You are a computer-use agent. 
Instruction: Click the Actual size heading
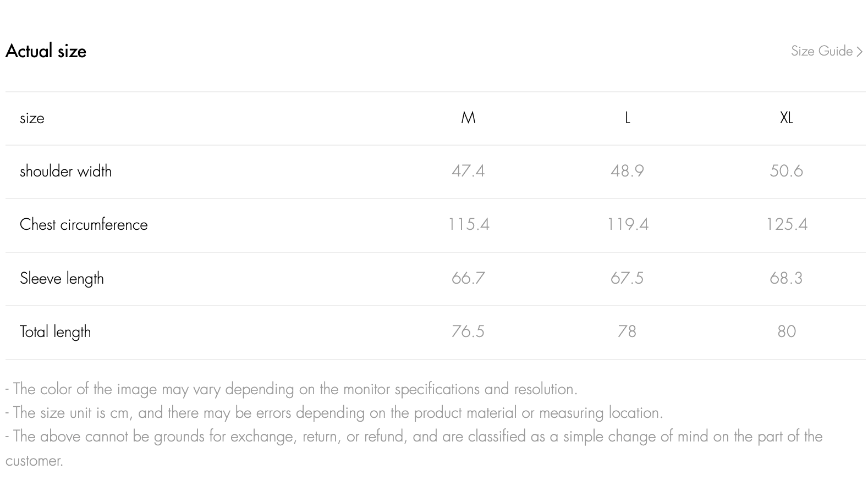pos(46,51)
